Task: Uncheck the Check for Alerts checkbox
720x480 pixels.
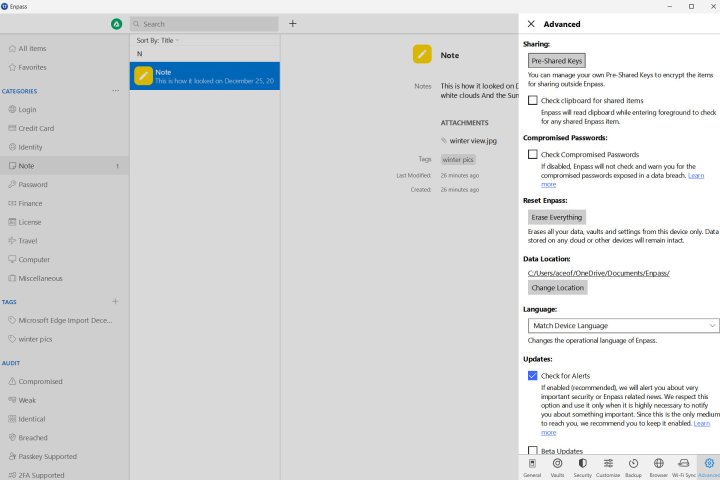Action: click(533, 376)
